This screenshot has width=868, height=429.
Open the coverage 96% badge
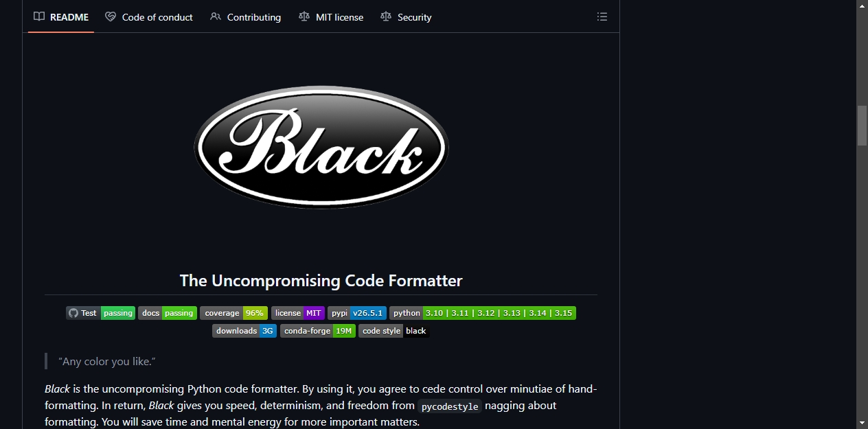pos(233,313)
